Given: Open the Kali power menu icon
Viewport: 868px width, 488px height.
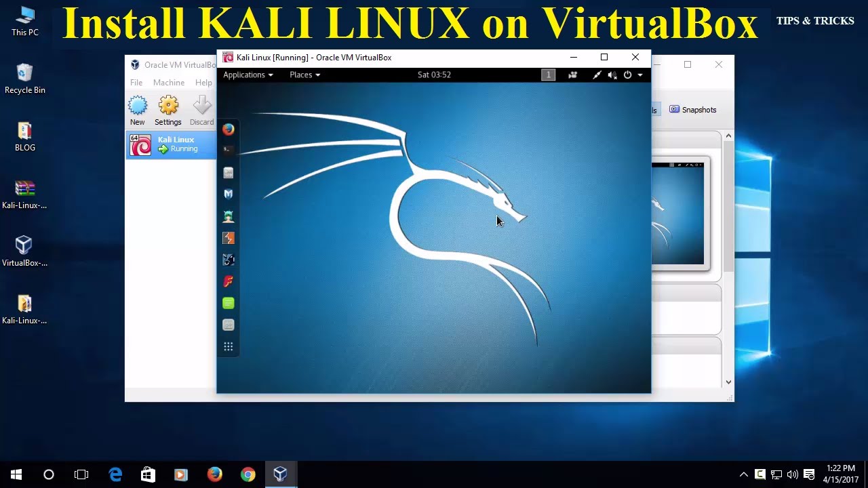Looking at the screenshot, I should point(627,75).
